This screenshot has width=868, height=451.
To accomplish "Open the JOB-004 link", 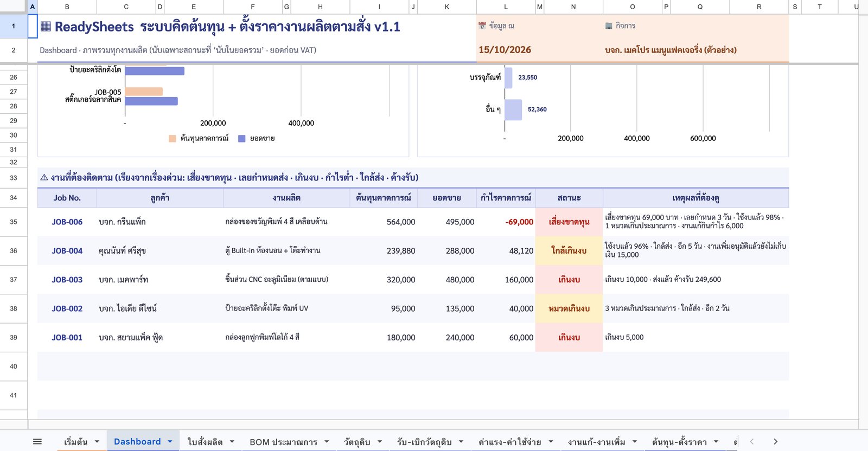I will (67, 250).
